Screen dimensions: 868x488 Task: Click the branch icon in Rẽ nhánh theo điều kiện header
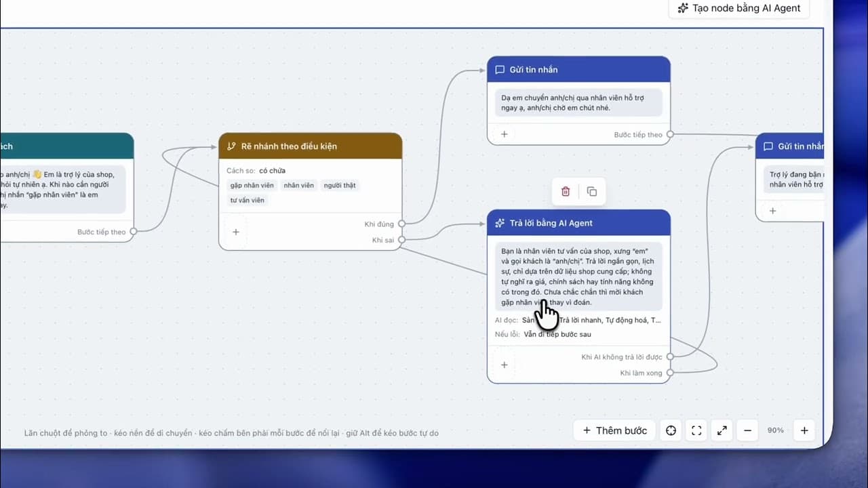(x=231, y=146)
